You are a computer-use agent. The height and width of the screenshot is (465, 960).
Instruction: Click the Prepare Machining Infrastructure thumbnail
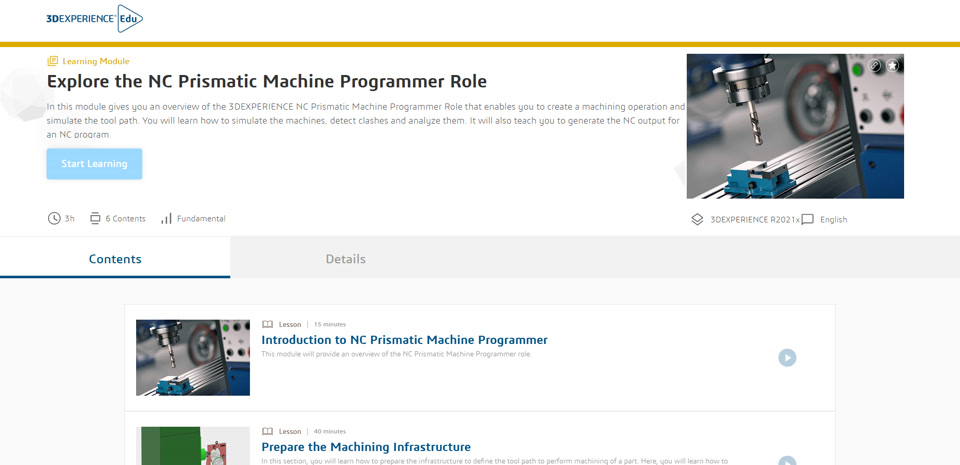[193, 445]
